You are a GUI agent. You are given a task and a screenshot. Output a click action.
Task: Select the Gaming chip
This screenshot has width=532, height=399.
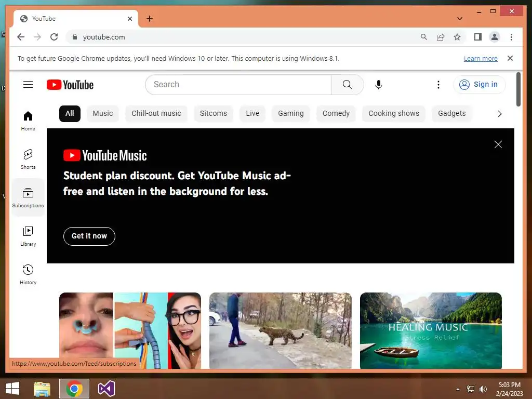pyautogui.click(x=291, y=113)
